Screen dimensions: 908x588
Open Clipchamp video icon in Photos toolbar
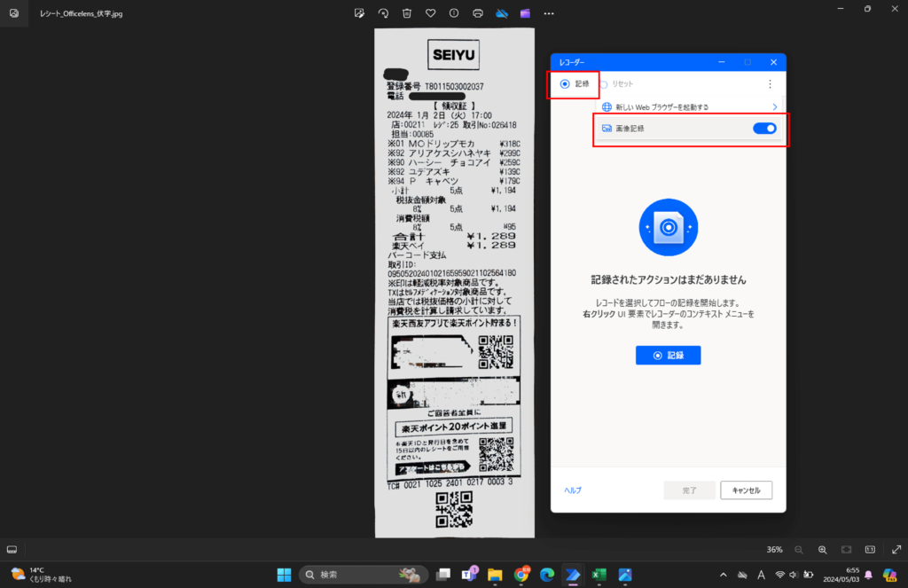[x=525, y=13]
